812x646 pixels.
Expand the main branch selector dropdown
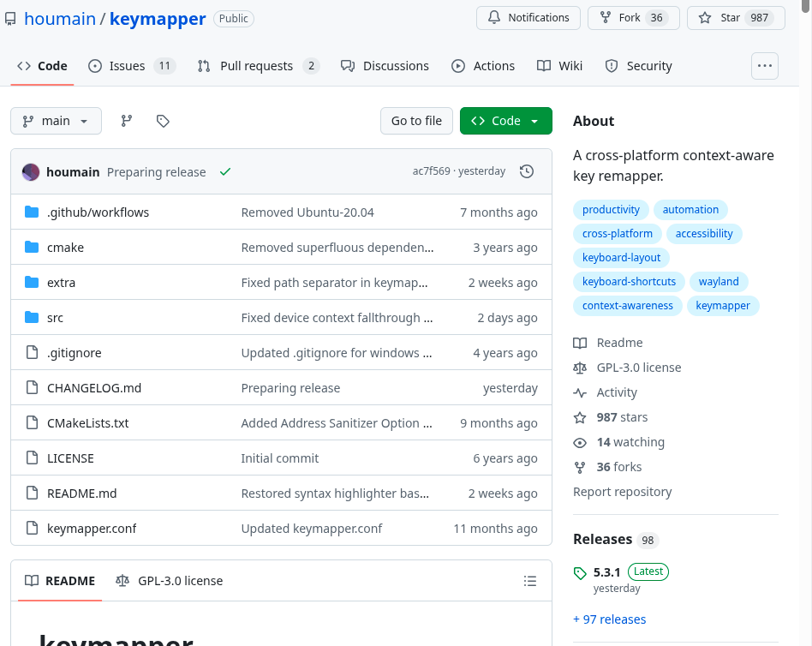pyautogui.click(x=56, y=121)
